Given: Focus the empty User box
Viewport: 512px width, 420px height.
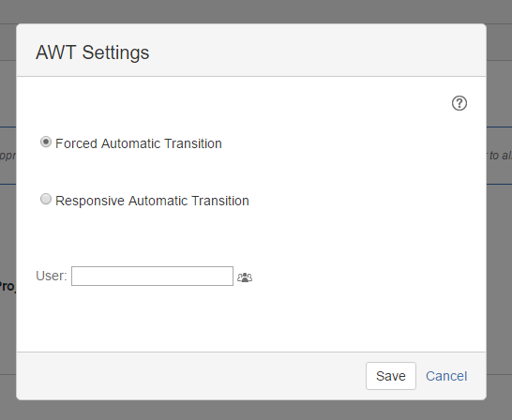Looking at the screenshot, I should point(152,276).
